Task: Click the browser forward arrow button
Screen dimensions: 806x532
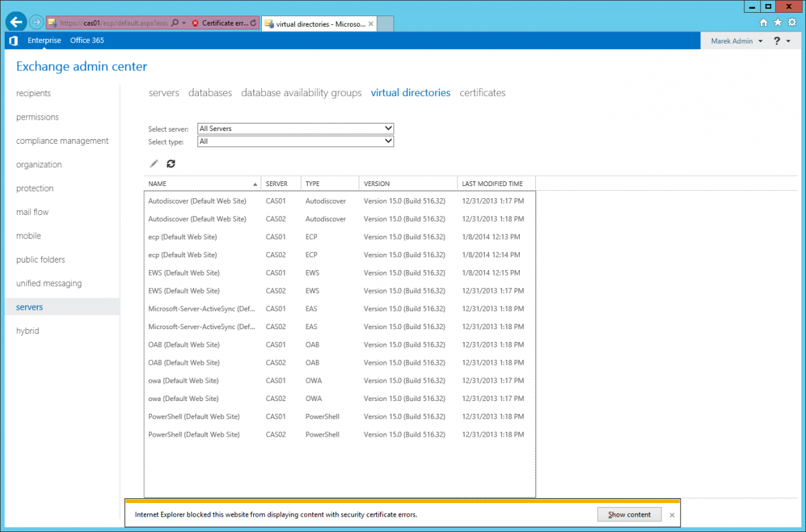Action: (36, 22)
